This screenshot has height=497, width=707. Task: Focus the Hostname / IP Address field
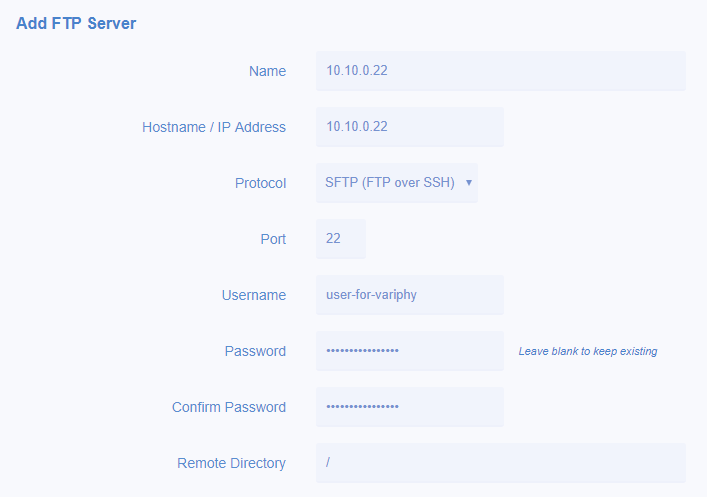[409, 127]
